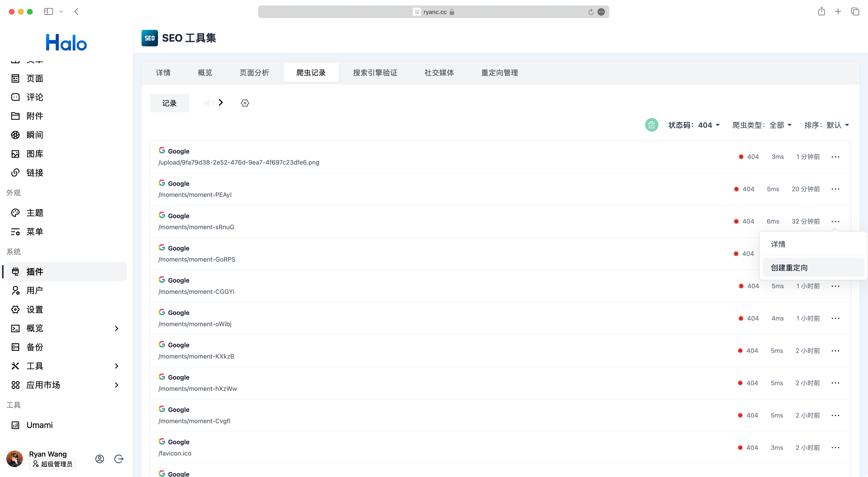Open the 评论 comments section
Viewport: 868px width, 477px height.
tap(66, 97)
